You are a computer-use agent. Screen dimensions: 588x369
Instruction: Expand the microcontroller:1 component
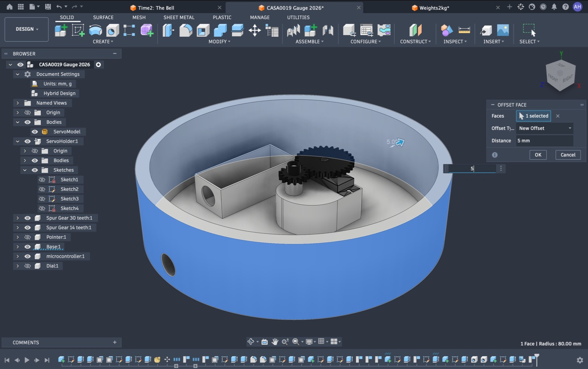click(18, 256)
